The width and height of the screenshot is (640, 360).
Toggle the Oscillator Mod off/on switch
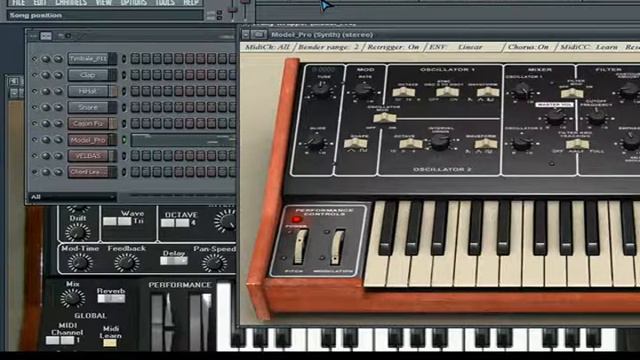point(385,118)
